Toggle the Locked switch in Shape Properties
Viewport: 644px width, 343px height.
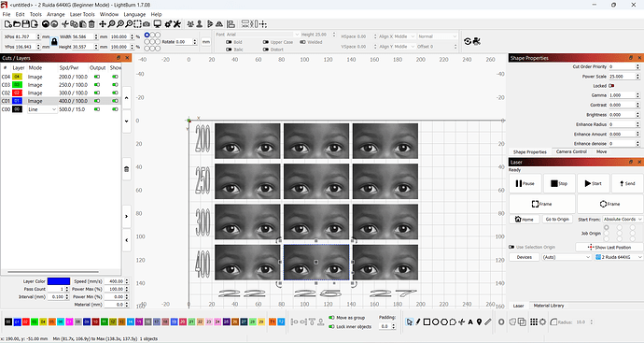[611, 86]
